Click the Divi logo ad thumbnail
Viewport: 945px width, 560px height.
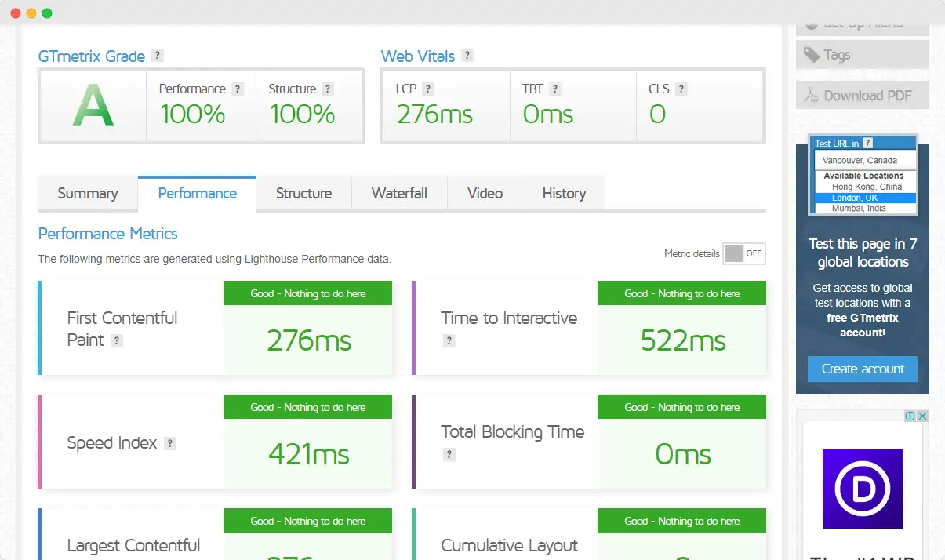[x=862, y=488]
